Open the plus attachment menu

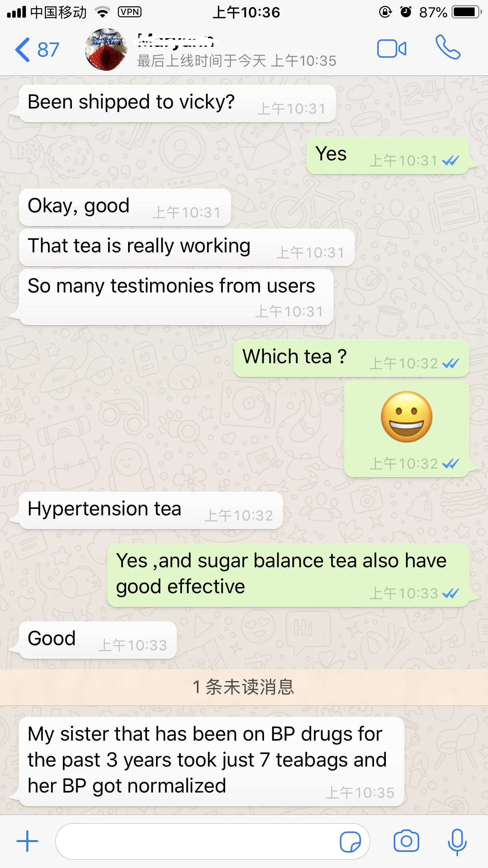pos(27,841)
